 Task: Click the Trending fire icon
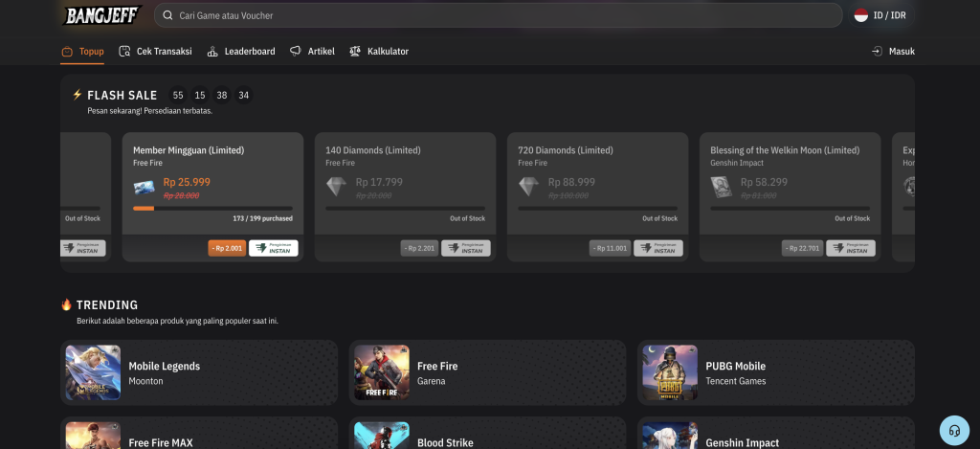[x=66, y=304]
